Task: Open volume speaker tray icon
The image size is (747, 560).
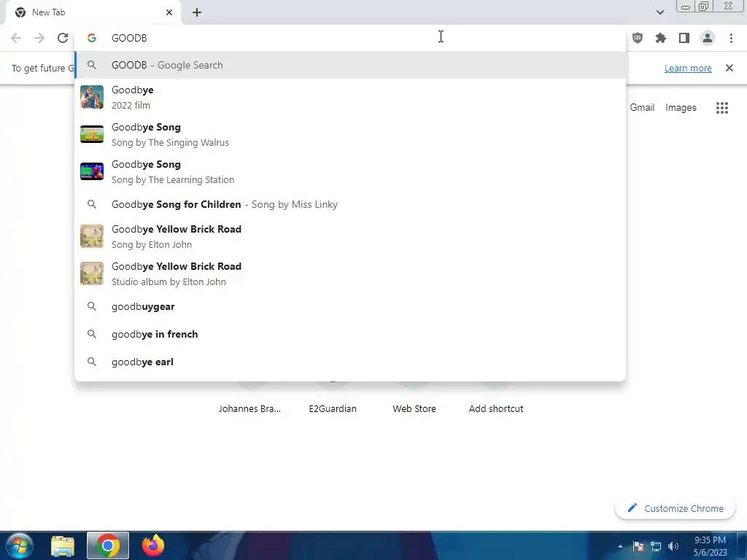Action: (x=673, y=546)
